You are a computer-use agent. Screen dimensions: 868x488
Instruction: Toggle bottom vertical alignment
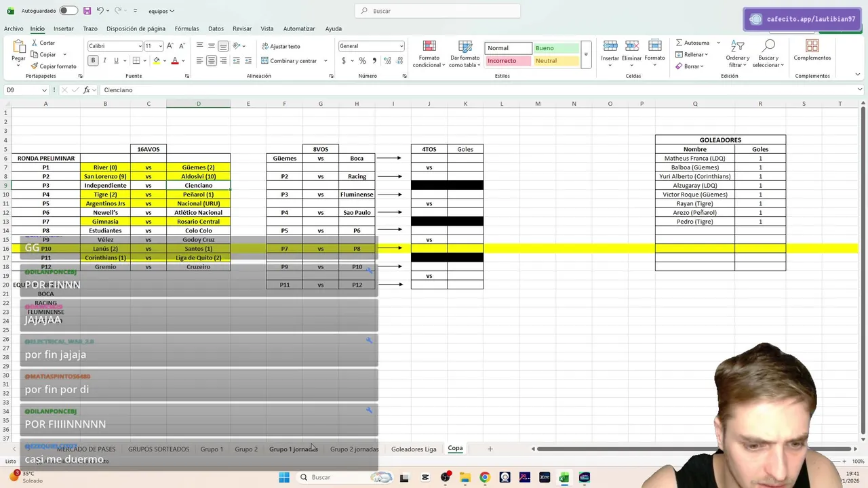(223, 45)
